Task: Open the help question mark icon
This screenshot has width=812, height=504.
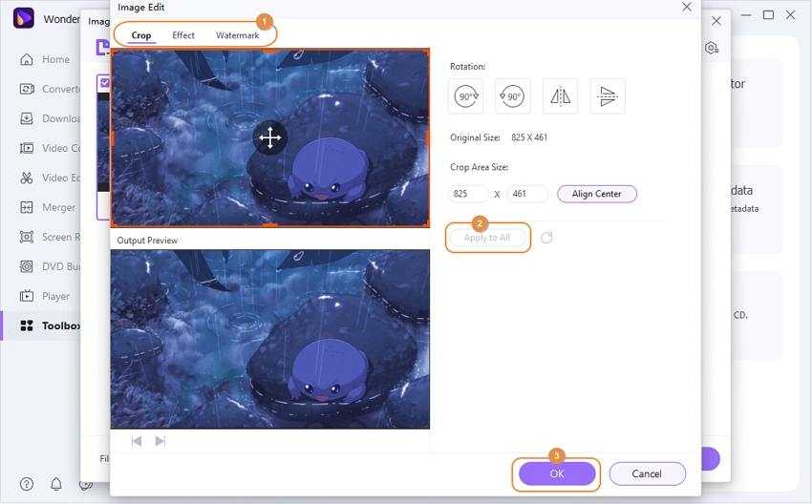Action: (27, 484)
